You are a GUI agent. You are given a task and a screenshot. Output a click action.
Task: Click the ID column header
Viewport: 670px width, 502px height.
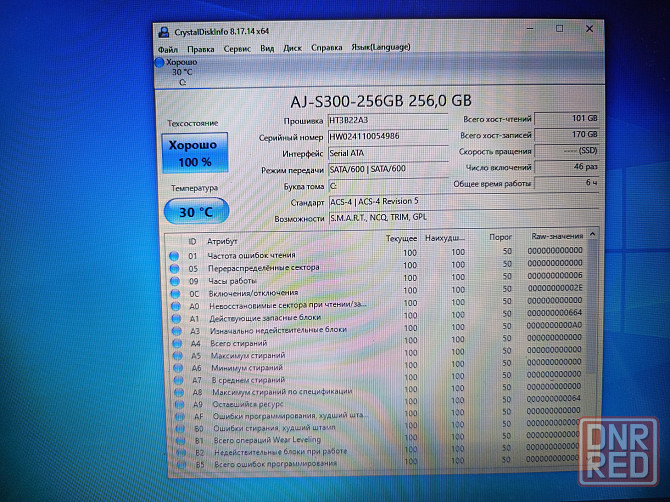pos(192,242)
